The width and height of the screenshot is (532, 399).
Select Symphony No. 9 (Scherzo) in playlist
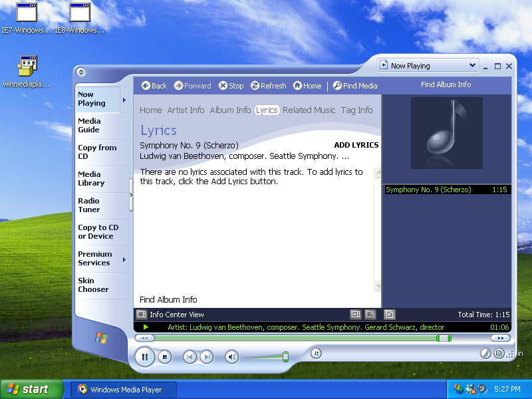click(446, 190)
